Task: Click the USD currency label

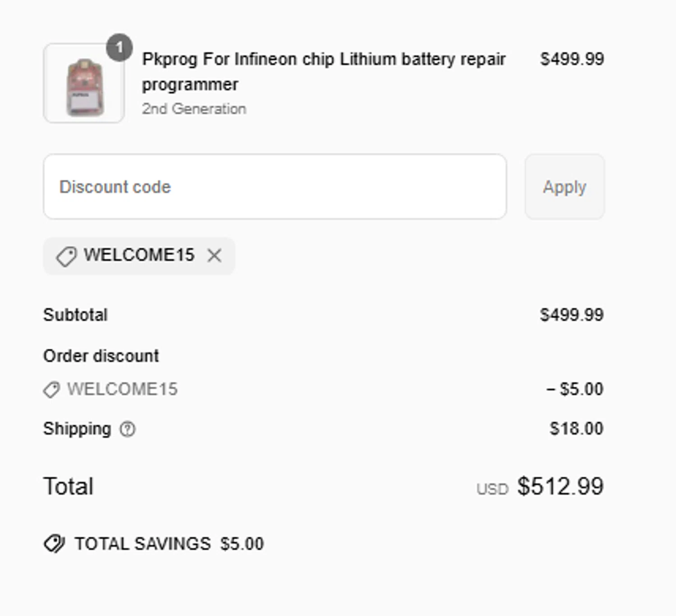Action: [x=492, y=489]
